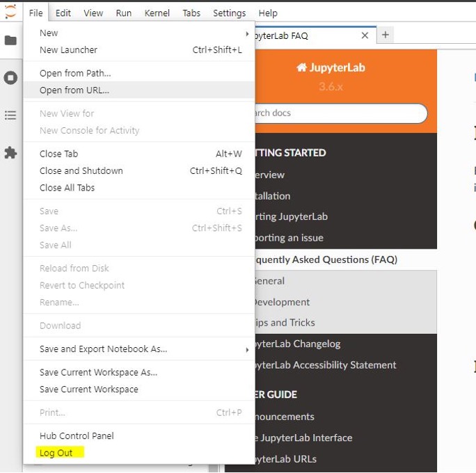Viewport: 476px width, 473px height.
Task: Open the View menu
Action: [93, 13]
